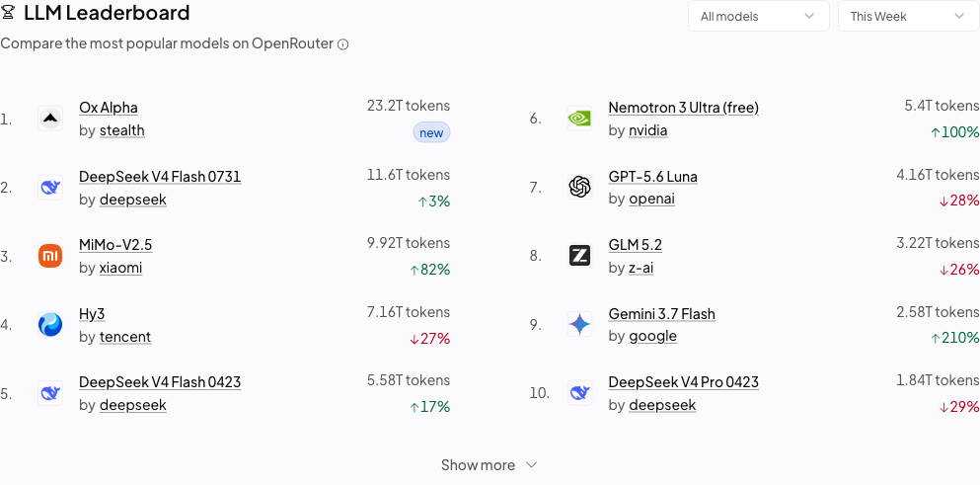
Task: Open the DeepSeek V4 Pro 0423 model link
Action: [684, 382]
